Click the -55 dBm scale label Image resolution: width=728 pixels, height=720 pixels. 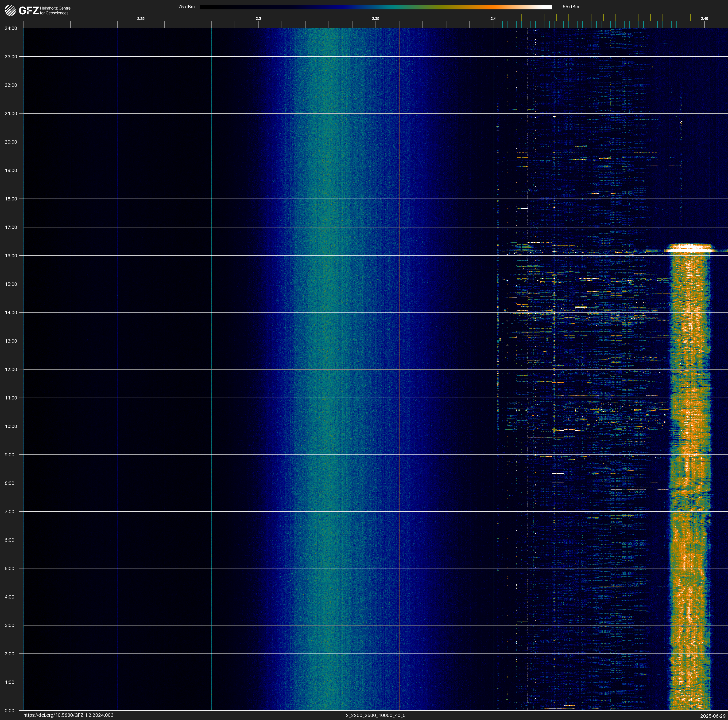tap(570, 7)
